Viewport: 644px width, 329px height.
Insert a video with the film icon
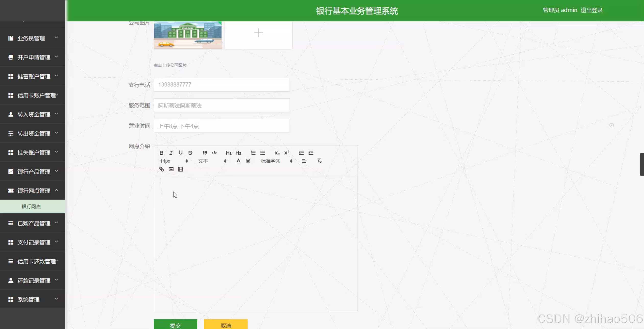(180, 169)
